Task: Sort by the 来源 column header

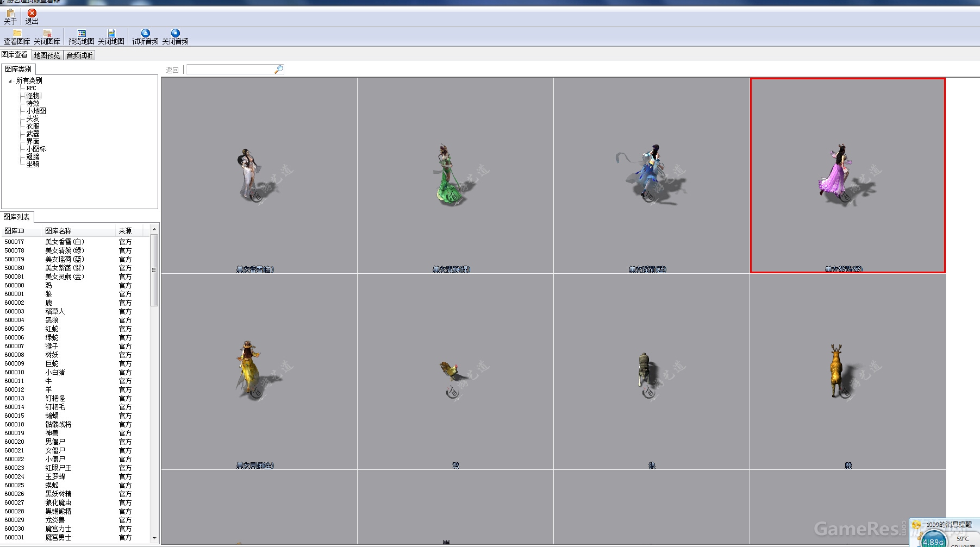Action: pos(130,231)
